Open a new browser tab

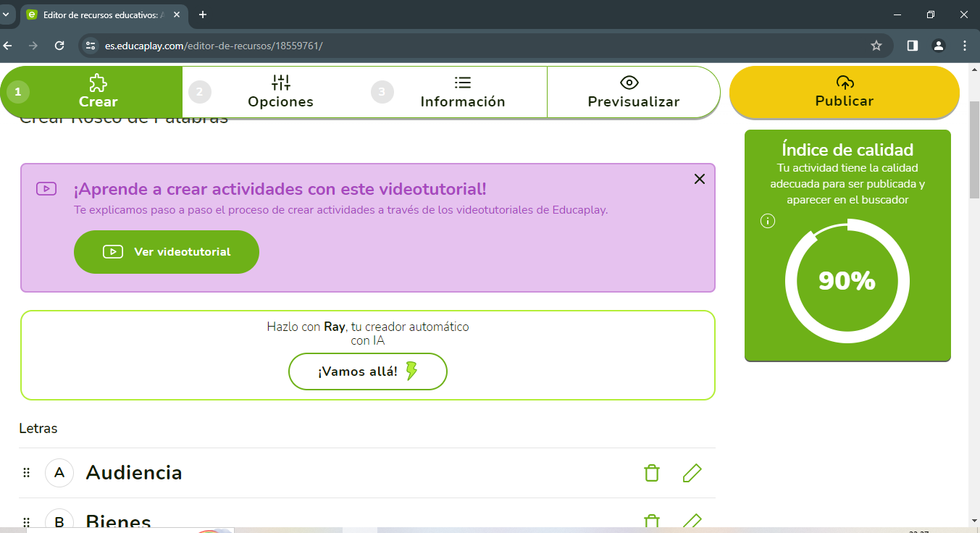pos(203,14)
